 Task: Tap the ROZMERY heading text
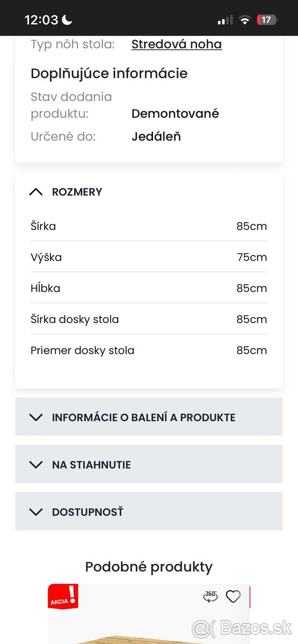(x=77, y=192)
